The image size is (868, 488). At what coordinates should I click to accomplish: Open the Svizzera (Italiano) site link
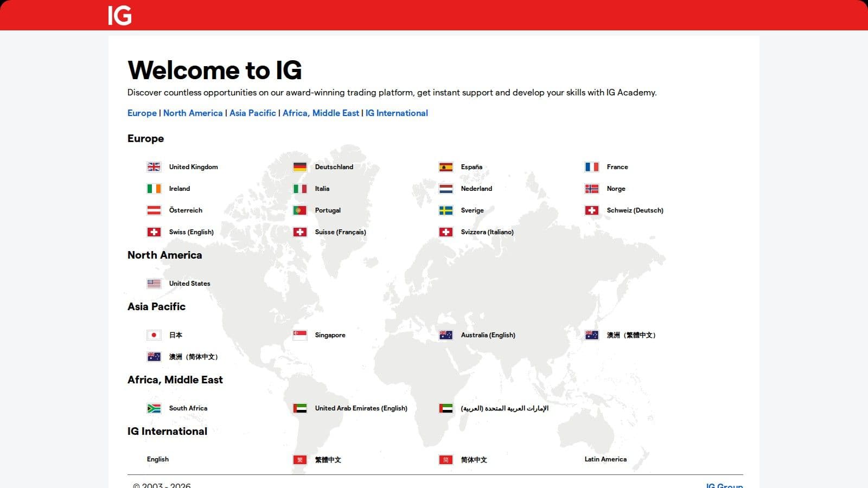pyautogui.click(x=487, y=232)
